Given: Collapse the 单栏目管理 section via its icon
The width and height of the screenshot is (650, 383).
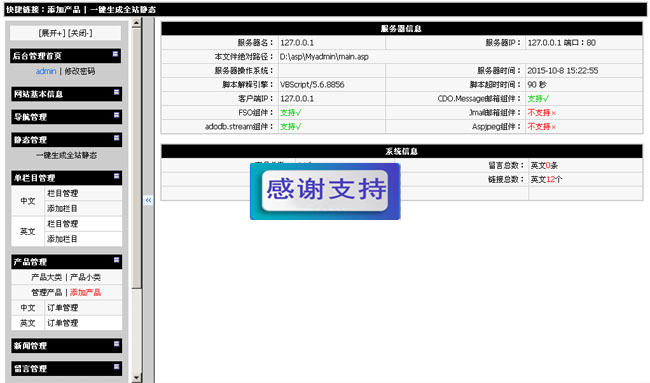Looking at the screenshot, I should (x=116, y=176).
